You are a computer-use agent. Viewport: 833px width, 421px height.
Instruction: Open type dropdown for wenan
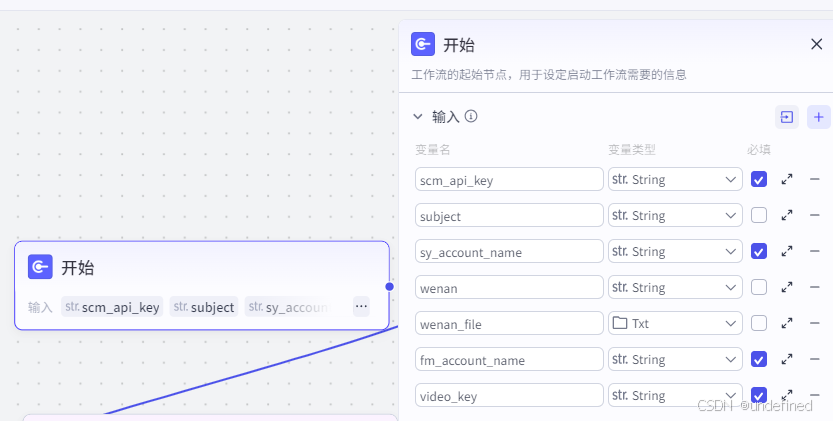(x=675, y=287)
